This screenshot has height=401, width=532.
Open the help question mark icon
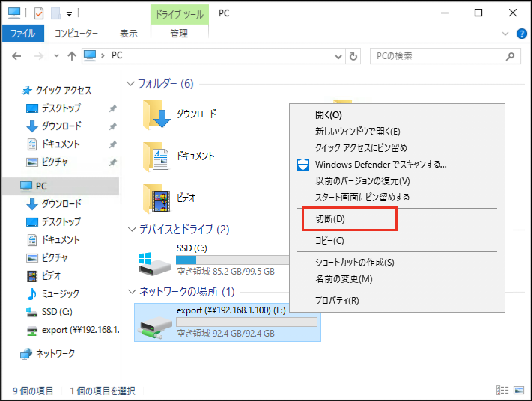[521, 34]
